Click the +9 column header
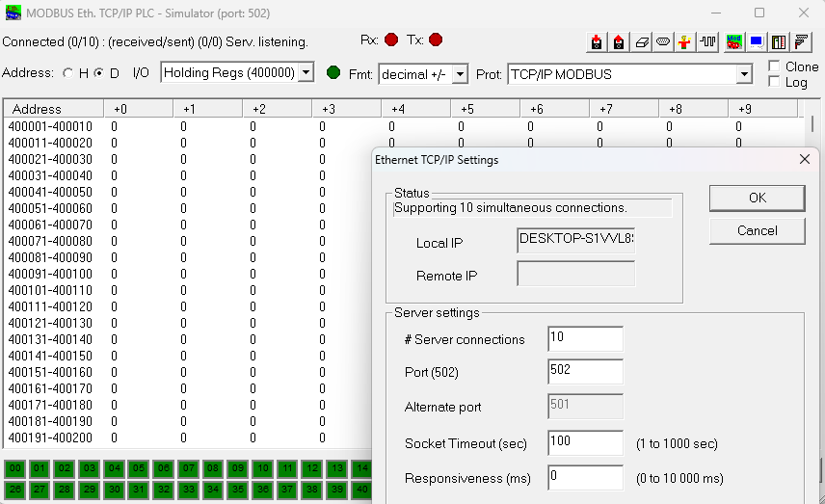 [763, 109]
